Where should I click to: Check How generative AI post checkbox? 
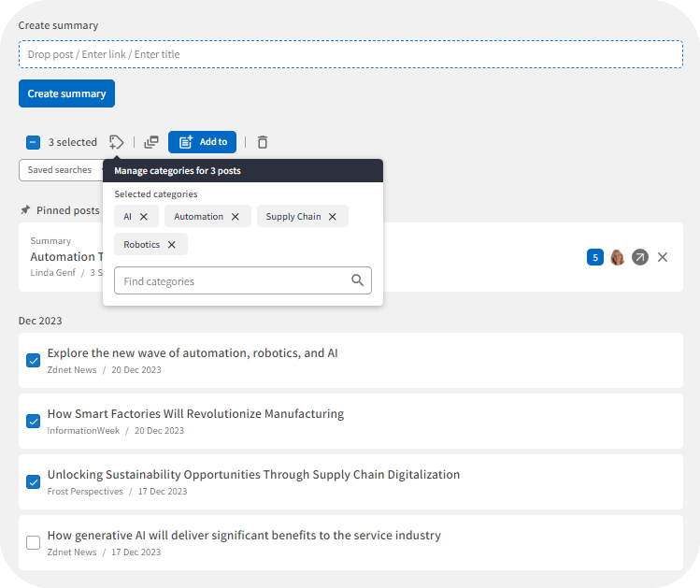click(x=33, y=542)
